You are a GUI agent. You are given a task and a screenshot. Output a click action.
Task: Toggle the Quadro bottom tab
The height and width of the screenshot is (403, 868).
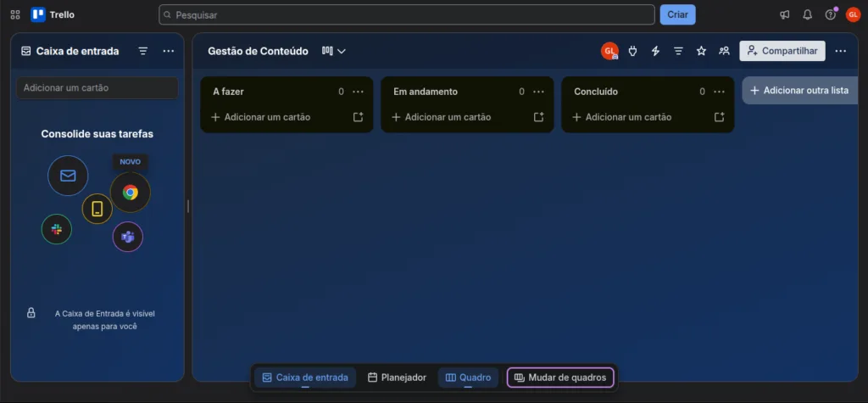[x=468, y=378]
